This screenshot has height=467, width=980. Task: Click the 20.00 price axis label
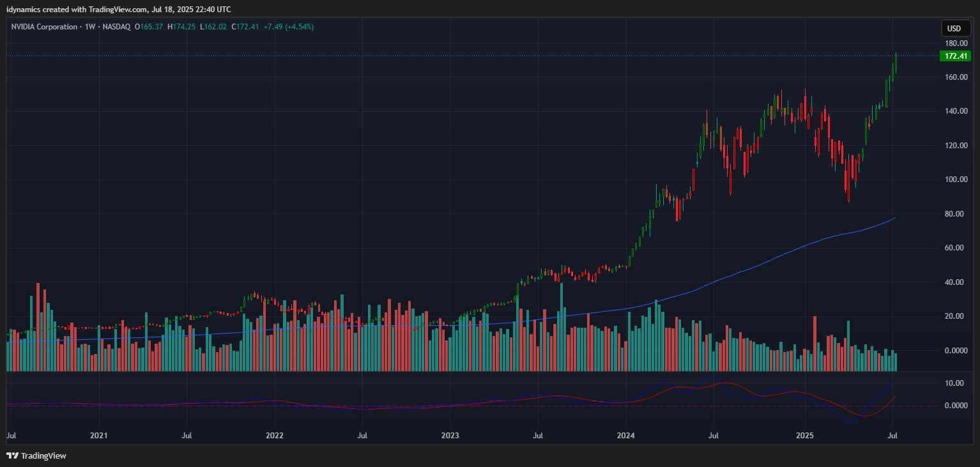pyautogui.click(x=956, y=316)
